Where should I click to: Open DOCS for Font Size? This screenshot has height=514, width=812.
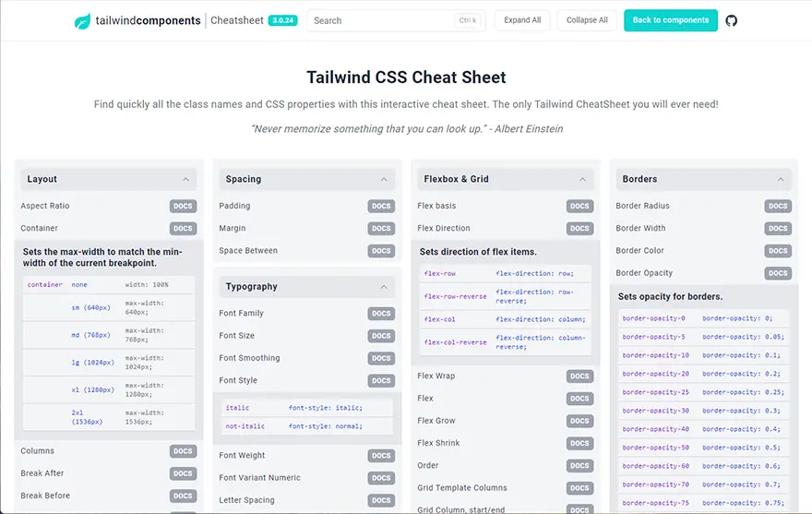pos(381,336)
